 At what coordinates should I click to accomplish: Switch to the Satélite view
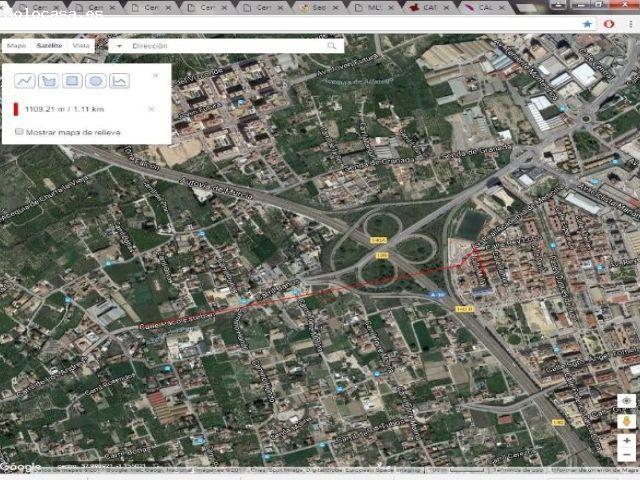coord(49,46)
